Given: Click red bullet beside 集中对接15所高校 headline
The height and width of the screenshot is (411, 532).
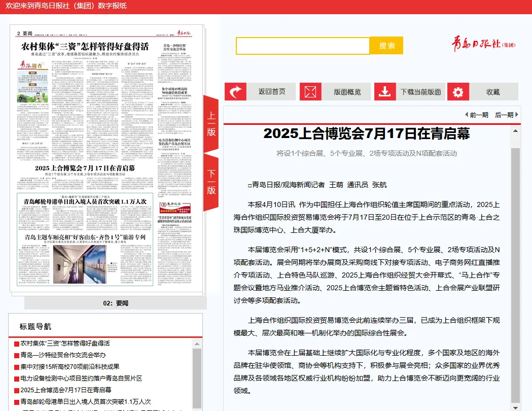Looking at the screenshot, I should click(17, 367).
